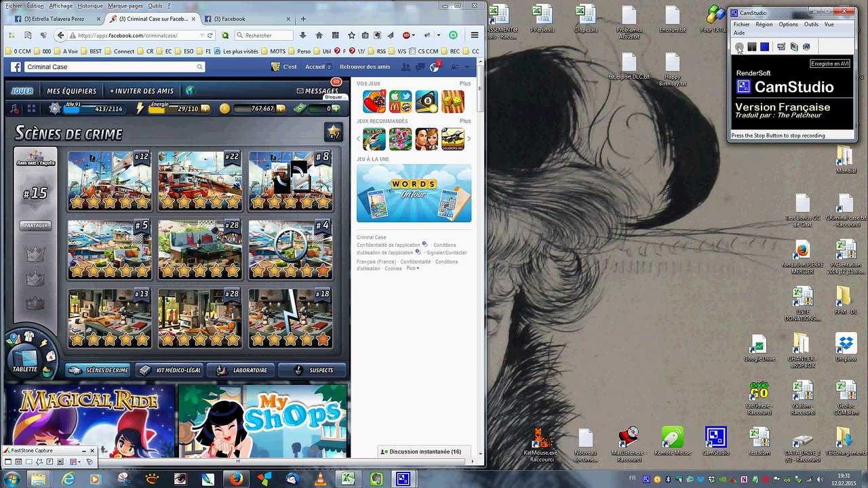Open the Firefox hamburger menu
The width and height of the screenshot is (868, 488).
[475, 35]
